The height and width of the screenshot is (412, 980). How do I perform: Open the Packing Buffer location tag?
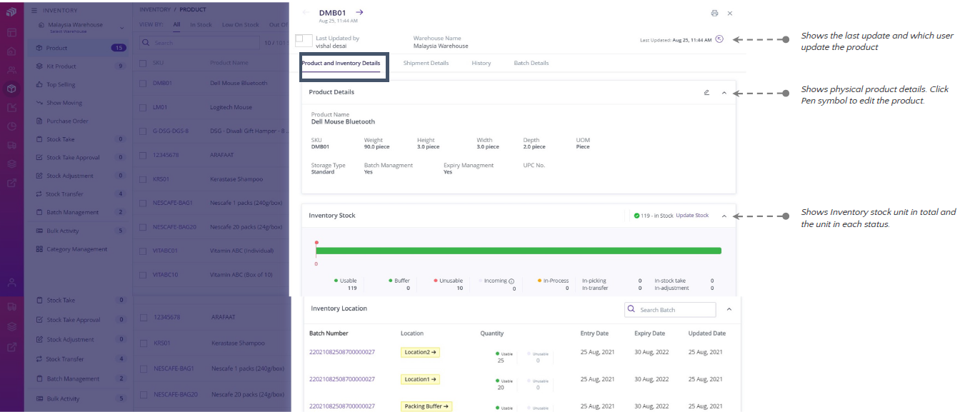point(426,406)
